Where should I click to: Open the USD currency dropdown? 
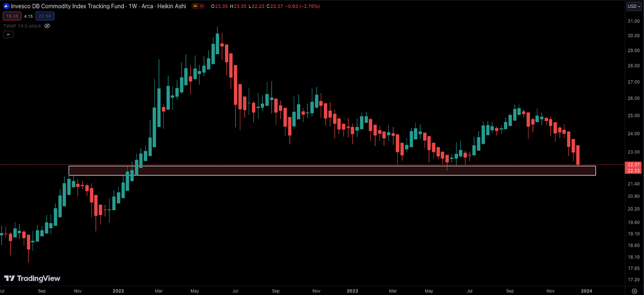(634, 6)
